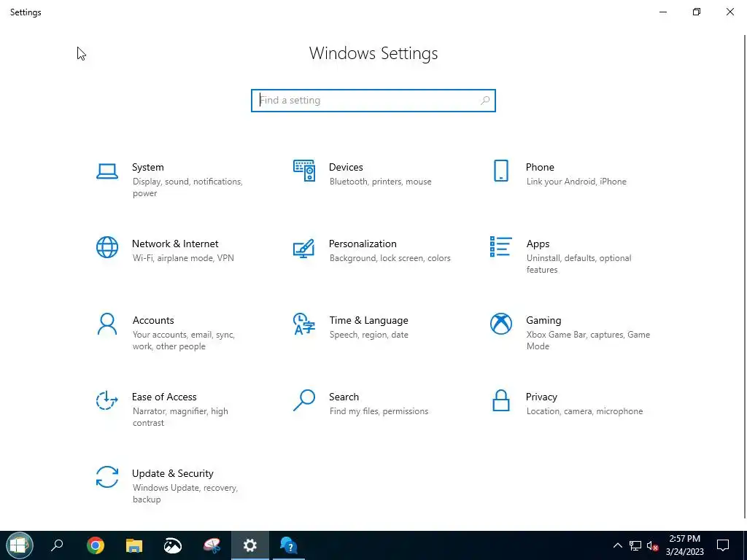Open the System laptop icon
Image resolution: width=747 pixels, height=560 pixels.
[107, 171]
